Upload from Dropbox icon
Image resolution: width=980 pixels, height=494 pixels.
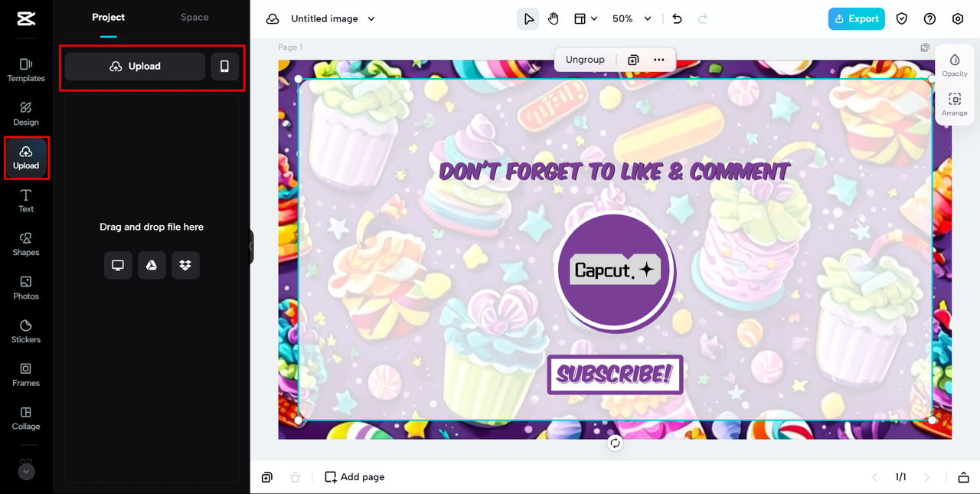[x=185, y=265]
